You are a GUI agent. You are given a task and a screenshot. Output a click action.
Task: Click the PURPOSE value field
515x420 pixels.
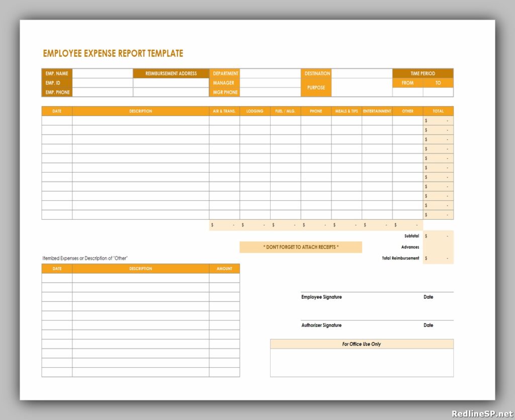[x=362, y=88]
